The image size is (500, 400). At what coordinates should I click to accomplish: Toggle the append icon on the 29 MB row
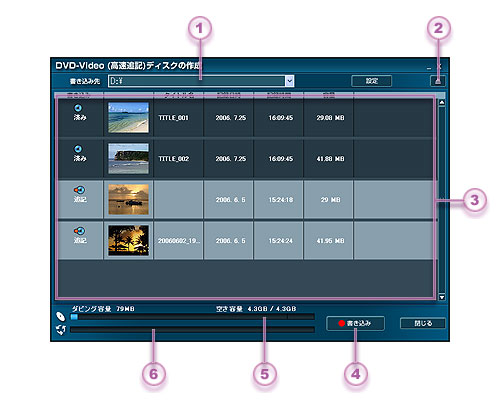79,190
